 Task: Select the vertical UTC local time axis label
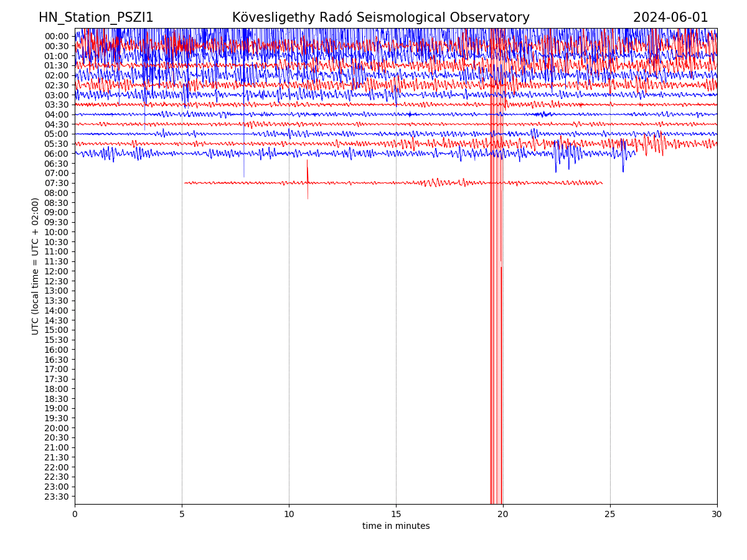pos(35,266)
